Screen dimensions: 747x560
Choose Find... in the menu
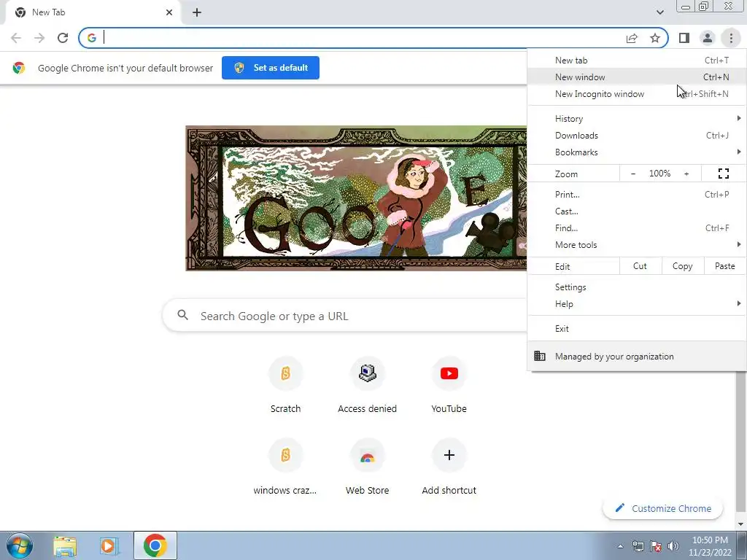coord(637,228)
